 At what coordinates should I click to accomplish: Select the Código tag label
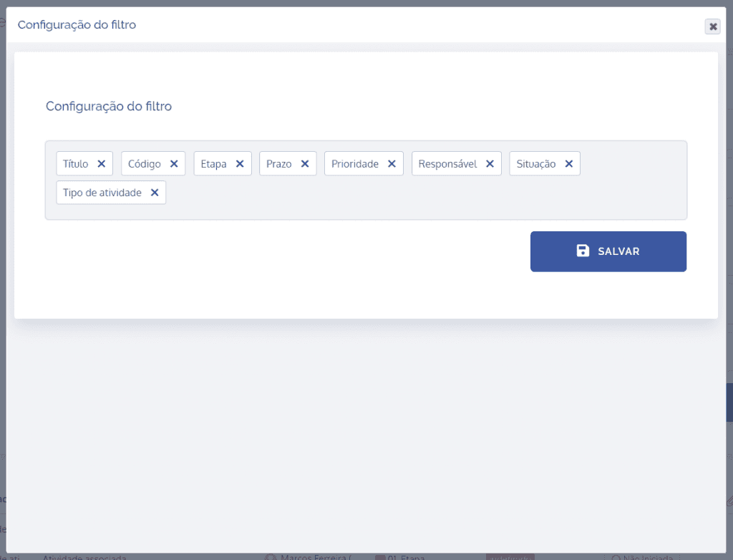(x=145, y=164)
